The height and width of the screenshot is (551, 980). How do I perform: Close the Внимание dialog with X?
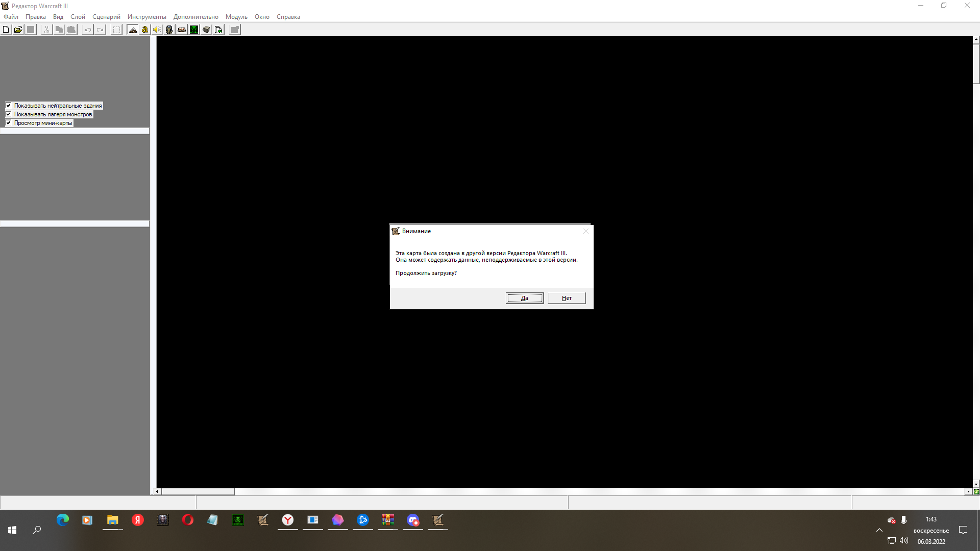coord(586,231)
